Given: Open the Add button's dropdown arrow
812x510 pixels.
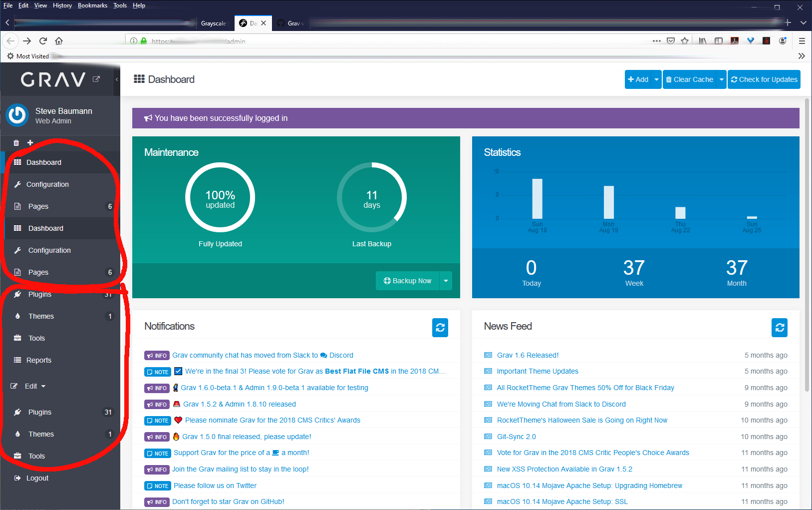Looking at the screenshot, I should 656,79.
